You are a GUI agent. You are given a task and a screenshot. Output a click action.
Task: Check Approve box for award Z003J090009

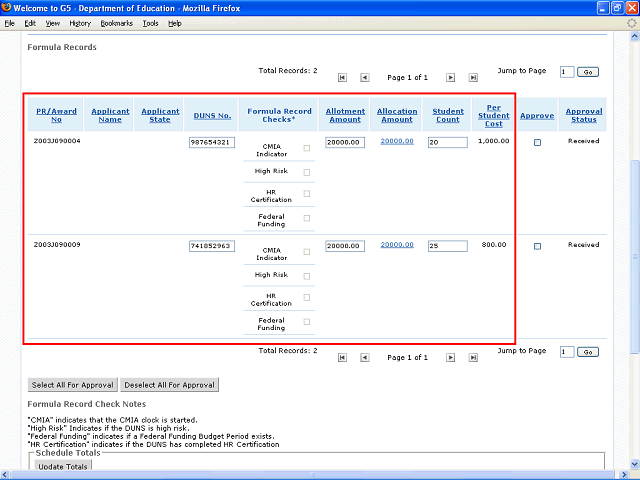coord(537,246)
